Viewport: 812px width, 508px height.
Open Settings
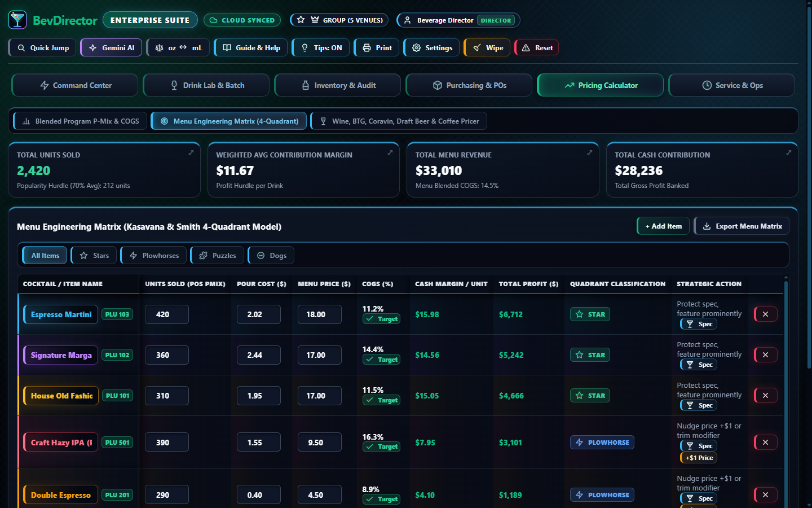pos(431,48)
